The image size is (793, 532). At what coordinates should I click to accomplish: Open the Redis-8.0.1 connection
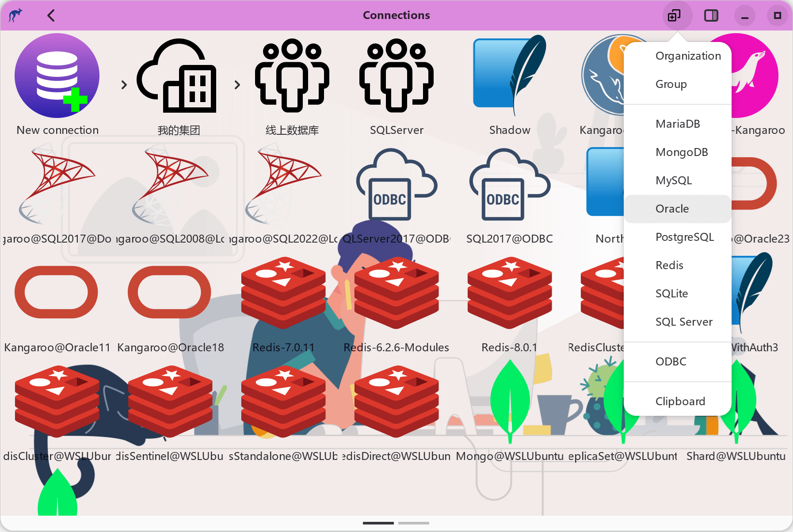click(x=509, y=292)
